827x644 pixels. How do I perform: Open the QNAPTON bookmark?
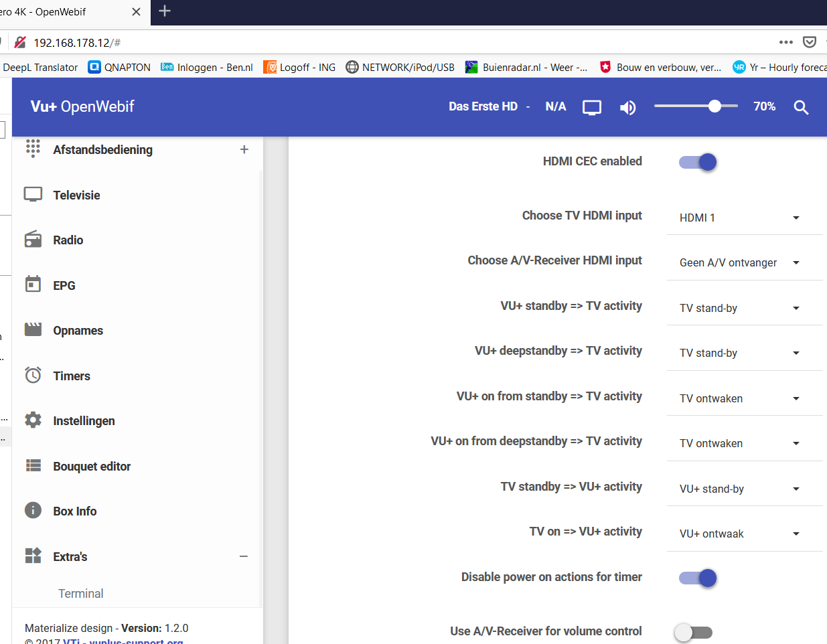(x=119, y=67)
